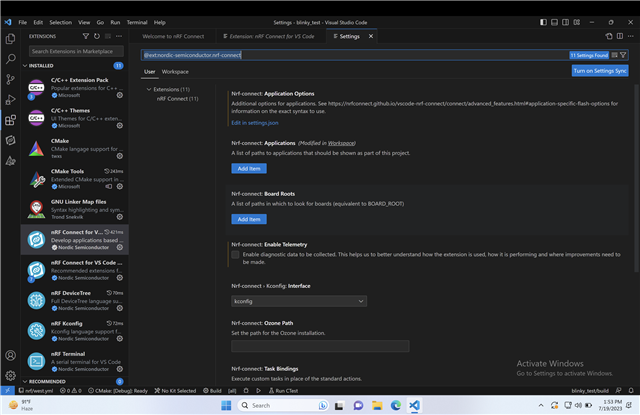Open Source Control view
This screenshot has height=415, width=640.
(x=11, y=79)
